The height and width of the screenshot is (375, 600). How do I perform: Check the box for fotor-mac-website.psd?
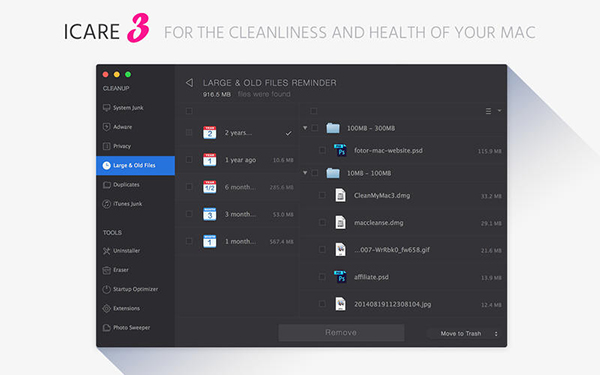(322, 150)
